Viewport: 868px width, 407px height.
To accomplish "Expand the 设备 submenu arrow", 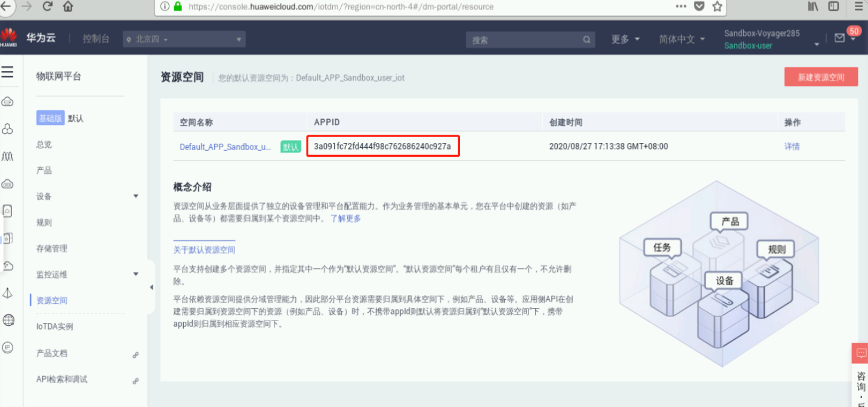I will pyautogui.click(x=135, y=196).
